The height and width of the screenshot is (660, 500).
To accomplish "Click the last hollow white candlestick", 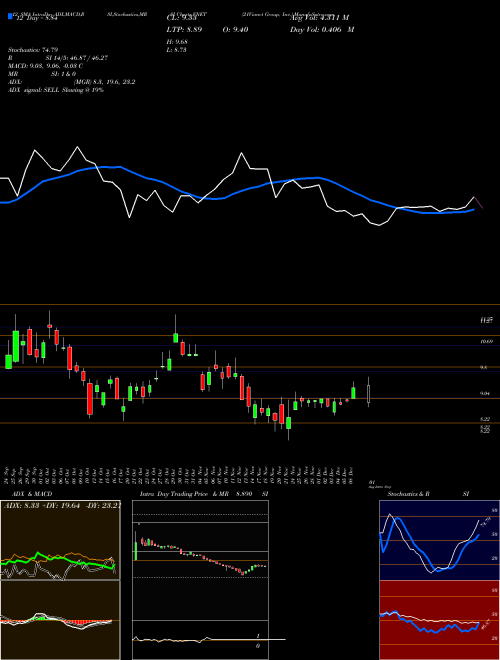I will tap(369, 393).
